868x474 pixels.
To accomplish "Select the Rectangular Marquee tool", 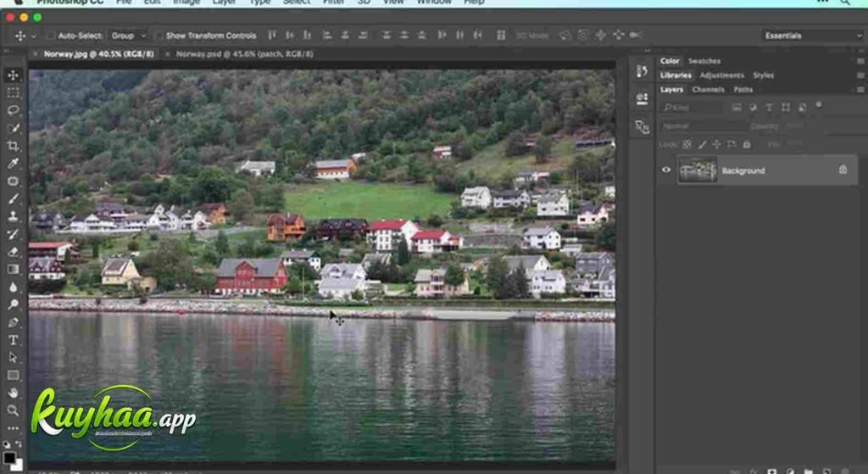I will (14, 92).
